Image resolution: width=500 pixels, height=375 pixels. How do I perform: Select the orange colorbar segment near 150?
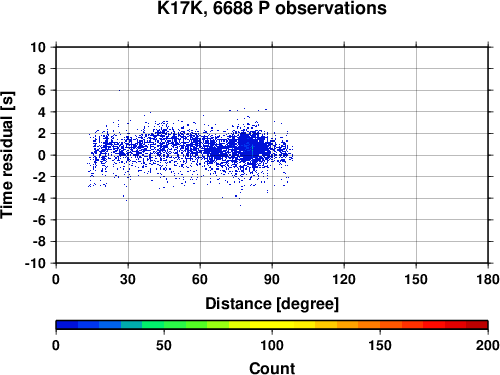pyautogui.click(x=369, y=325)
